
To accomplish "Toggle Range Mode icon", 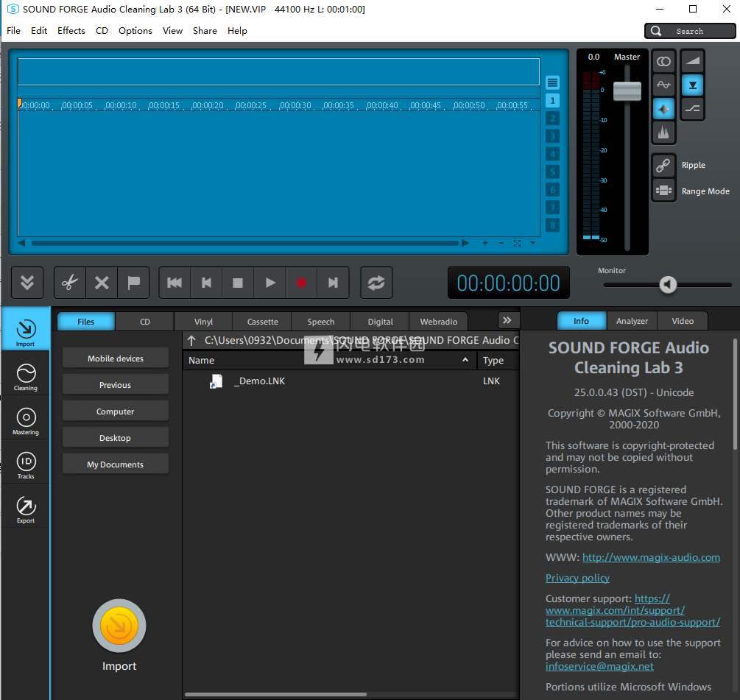I will coord(663,191).
